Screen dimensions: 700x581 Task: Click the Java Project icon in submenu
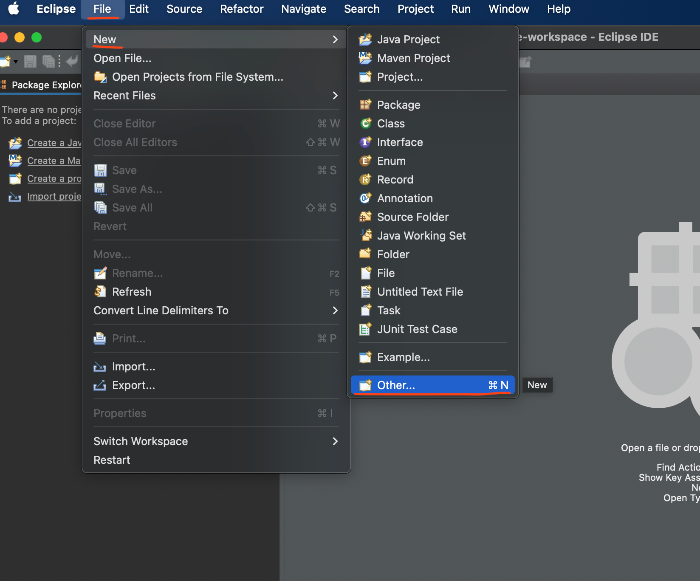(x=365, y=39)
